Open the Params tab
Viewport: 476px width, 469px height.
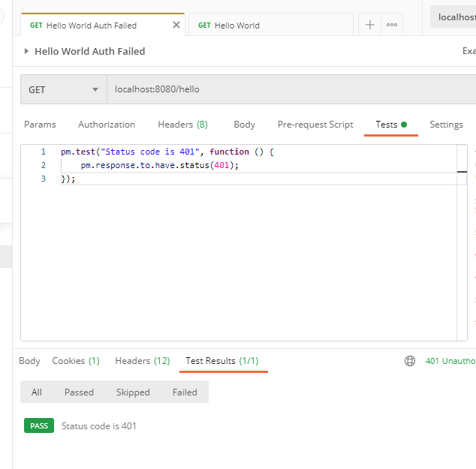click(40, 125)
